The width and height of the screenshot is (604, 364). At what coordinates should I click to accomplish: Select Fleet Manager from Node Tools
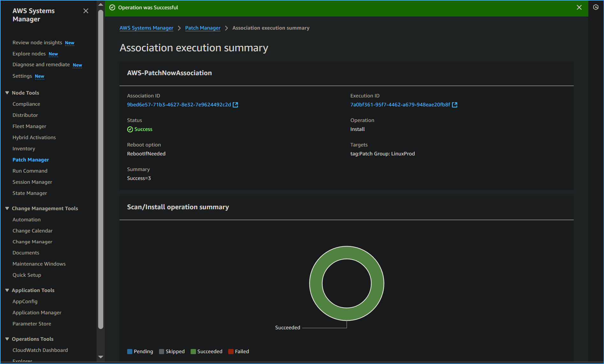coord(29,126)
